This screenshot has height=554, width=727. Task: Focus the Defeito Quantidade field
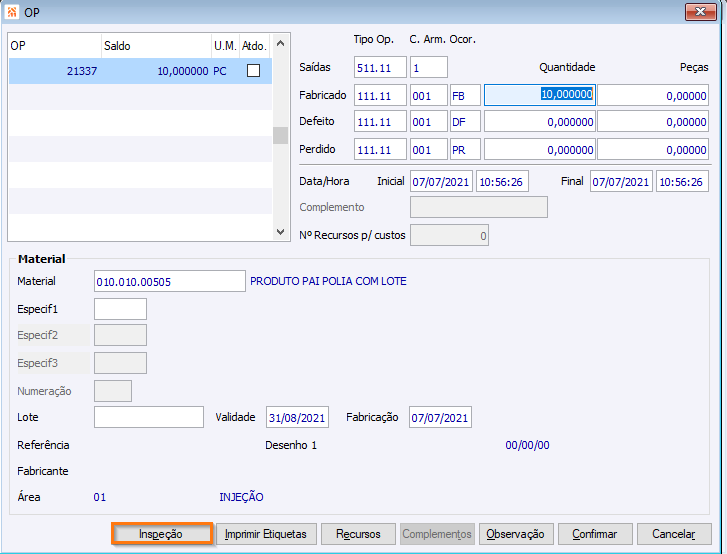pos(540,122)
